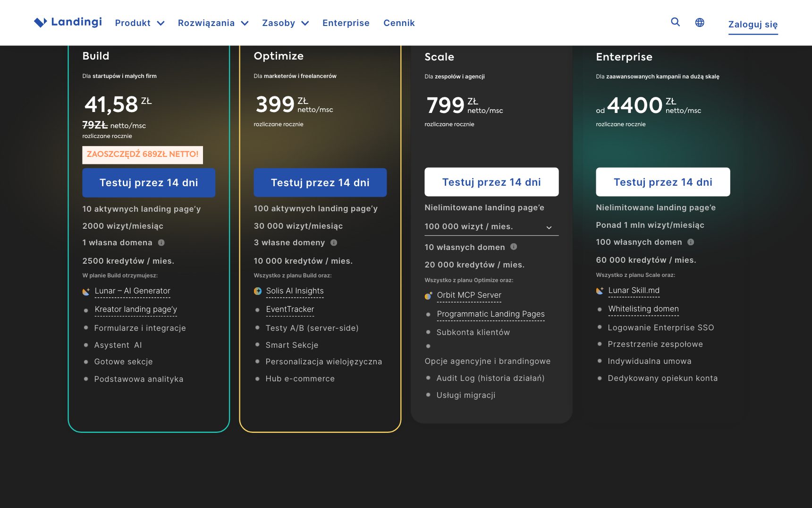Screen dimensions: 812x508
Task: Click the Orbit MCP Server icon
Action: 428,296
